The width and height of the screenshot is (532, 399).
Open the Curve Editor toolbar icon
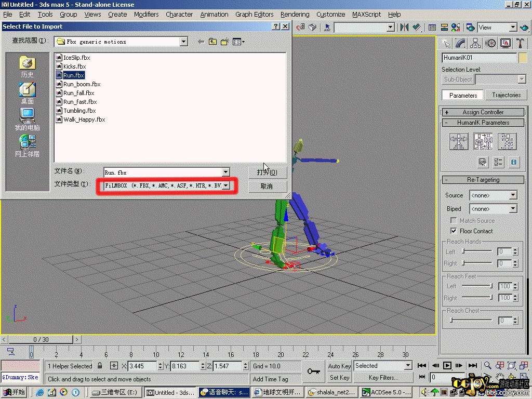pyautogui.click(x=432, y=27)
